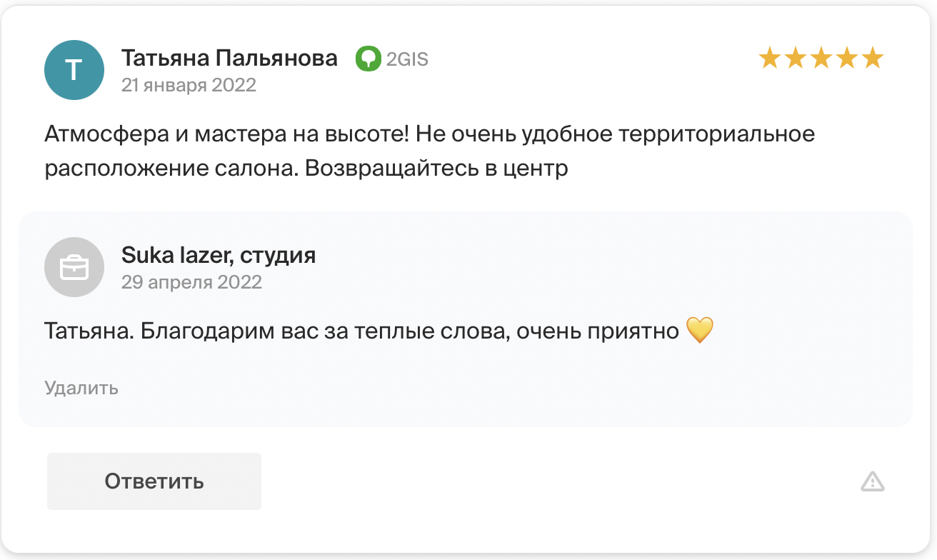Click 'Удалить' to delete the reply
The width and height of the screenshot is (937, 560).
pyautogui.click(x=81, y=388)
